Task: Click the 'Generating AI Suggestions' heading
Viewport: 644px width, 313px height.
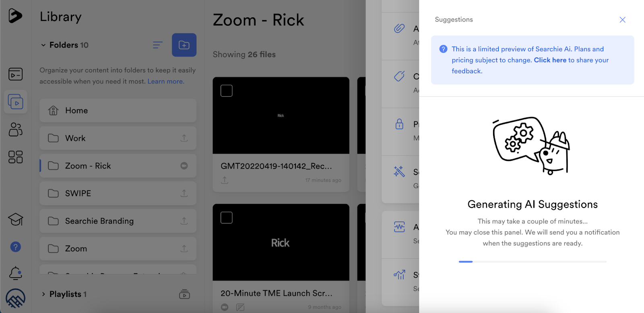Action: pos(533,204)
